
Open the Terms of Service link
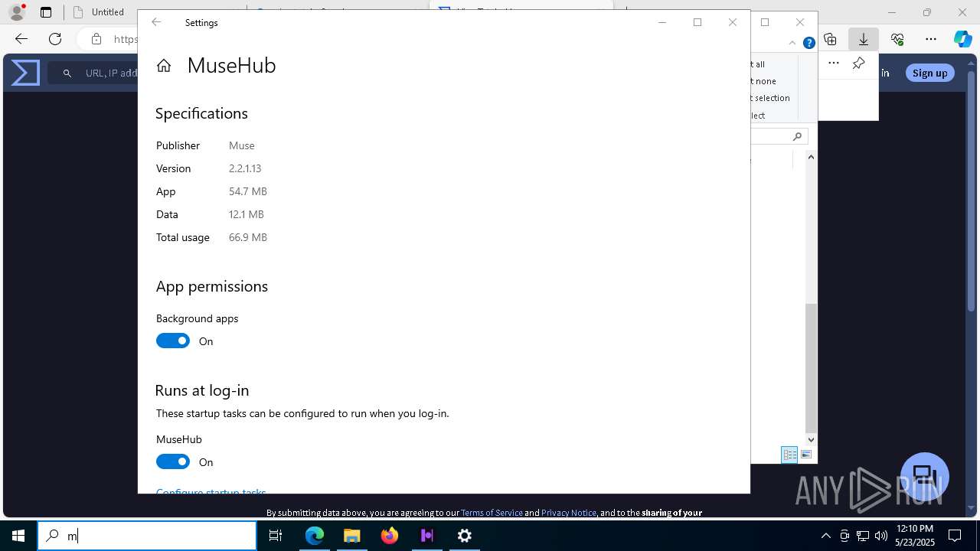coord(492,513)
